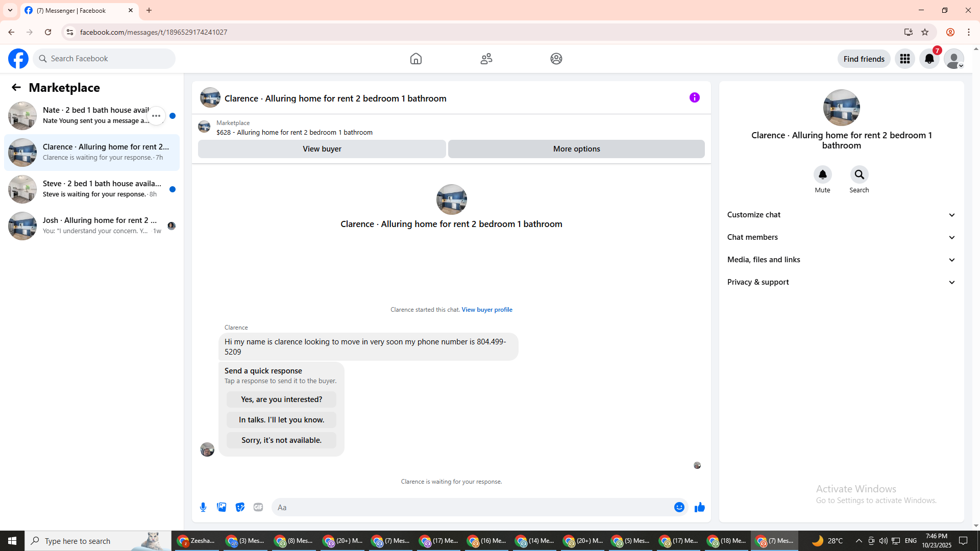980x551 pixels.
Task: Mute the Clarence conversation
Action: coord(822,175)
